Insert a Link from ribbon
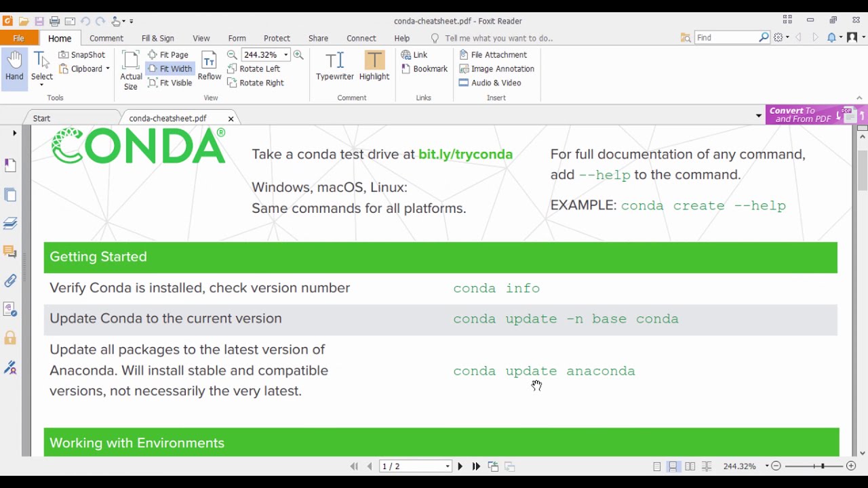This screenshot has height=488, width=868. point(414,55)
